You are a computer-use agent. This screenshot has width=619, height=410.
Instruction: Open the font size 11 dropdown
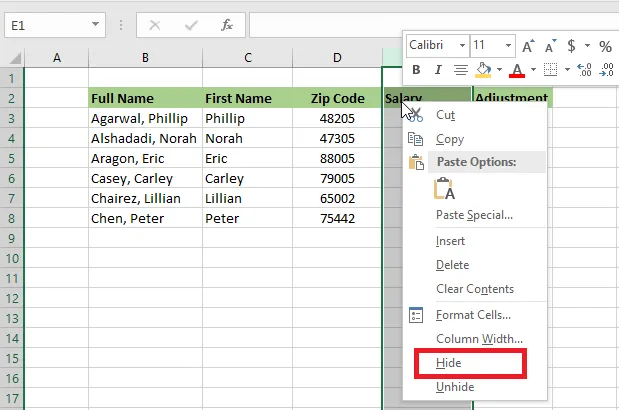click(x=508, y=45)
